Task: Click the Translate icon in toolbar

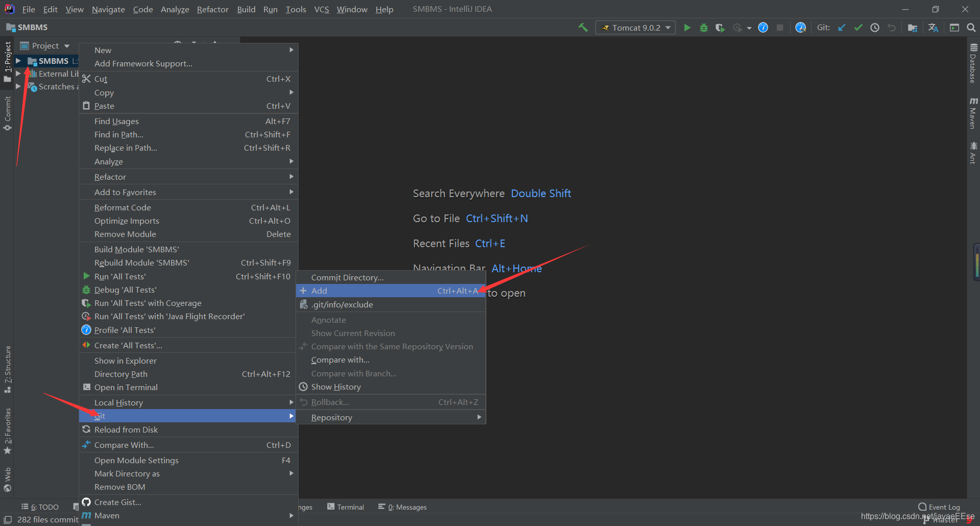Action: (934, 28)
